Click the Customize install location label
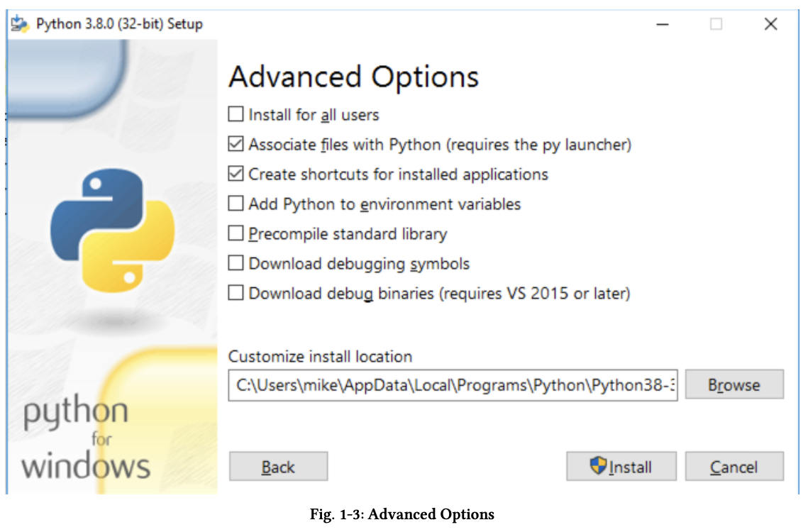This screenshot has height=532, width=803. click(x=320, y=356)
